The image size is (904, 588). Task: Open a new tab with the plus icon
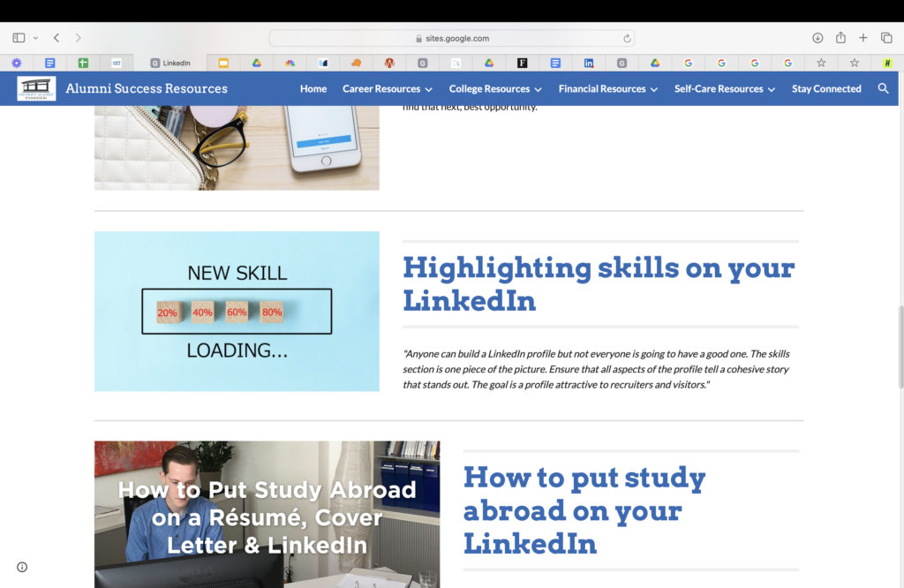click(863, 37)
